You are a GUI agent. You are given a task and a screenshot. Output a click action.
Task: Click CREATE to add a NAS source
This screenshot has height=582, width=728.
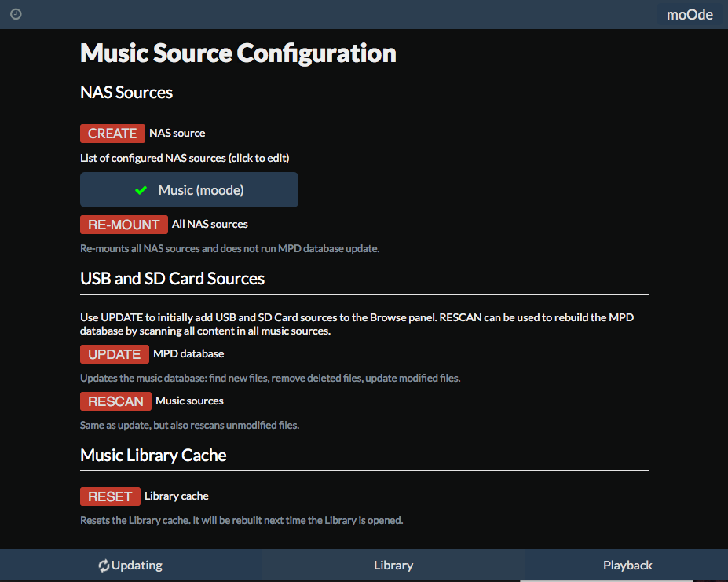[x=112, y=134]
